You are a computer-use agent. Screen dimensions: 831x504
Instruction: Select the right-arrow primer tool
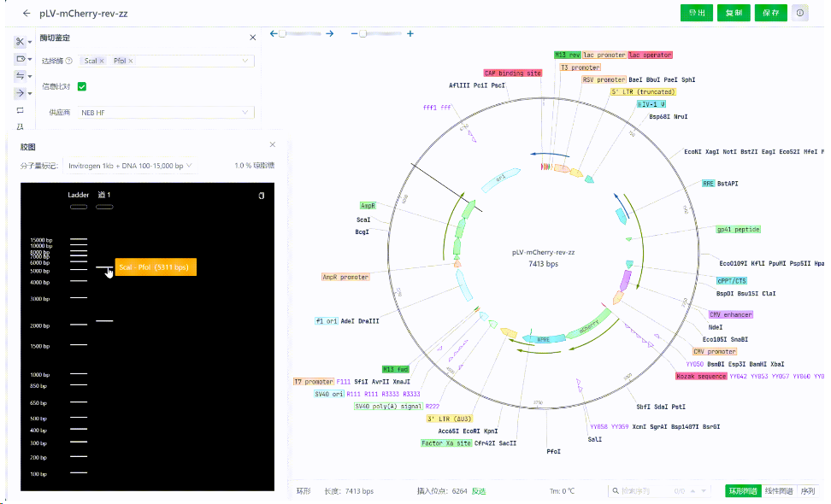21,93
